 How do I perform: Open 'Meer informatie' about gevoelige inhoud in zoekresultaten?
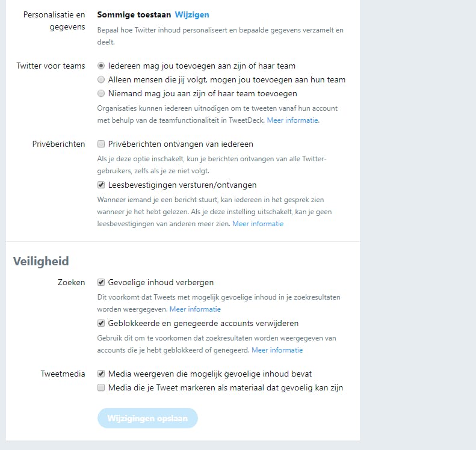coord(195,309)
